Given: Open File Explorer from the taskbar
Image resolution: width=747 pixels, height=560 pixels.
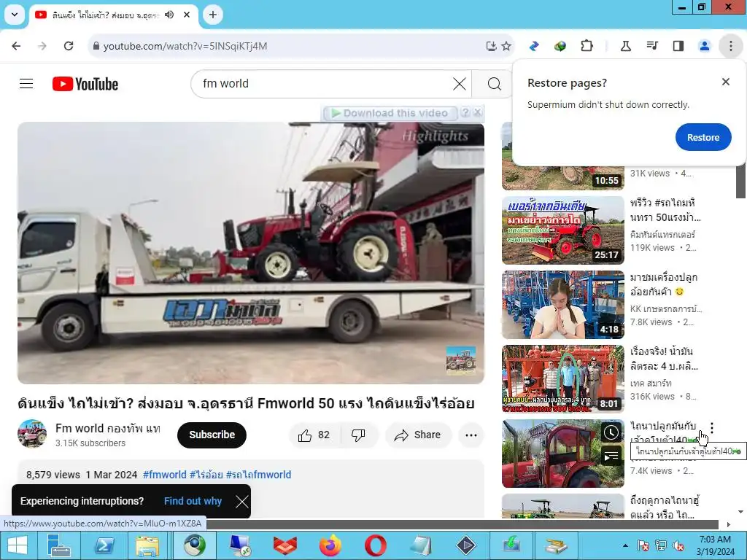Looking at the screenshot, I should click(147, 545).
